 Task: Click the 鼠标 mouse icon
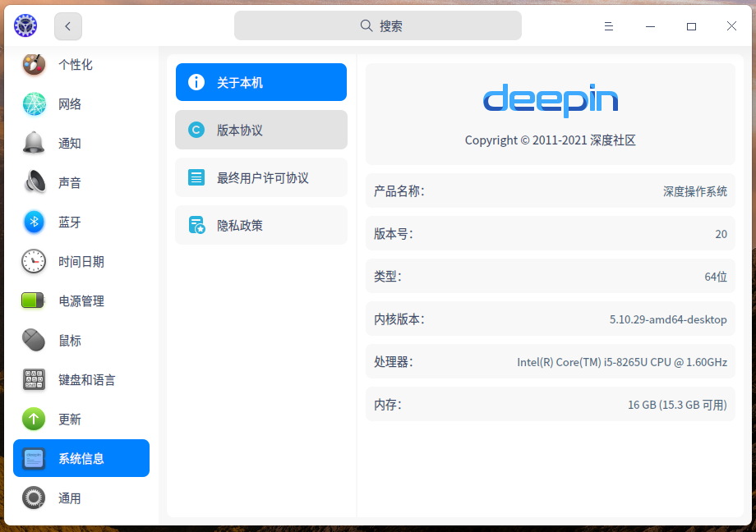click(x=34, y=340)
